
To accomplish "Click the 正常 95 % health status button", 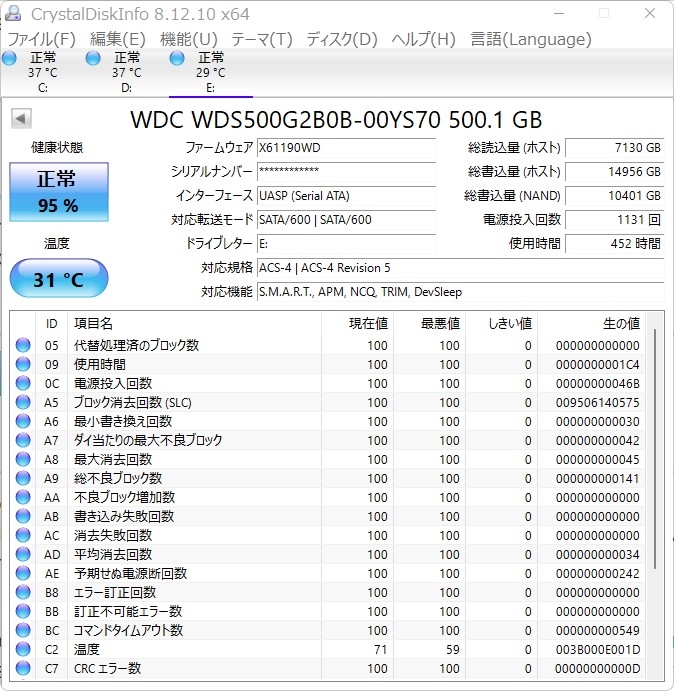I will [x=59, y=192].
